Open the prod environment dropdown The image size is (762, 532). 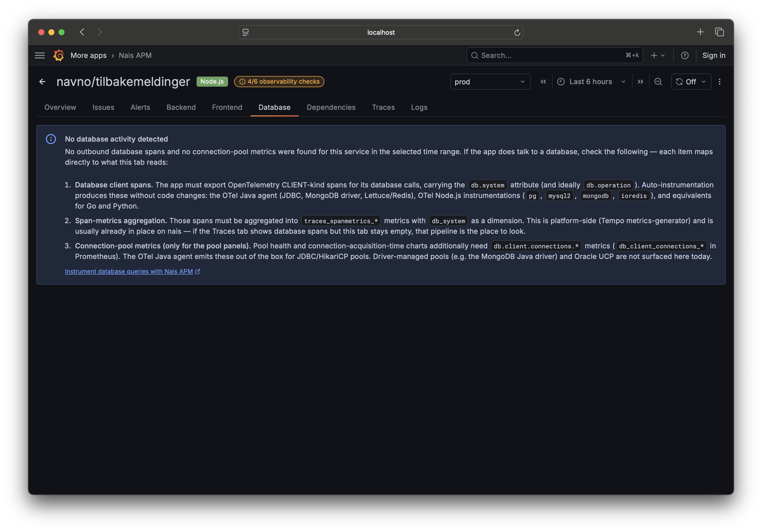click(x=490, y=82)
